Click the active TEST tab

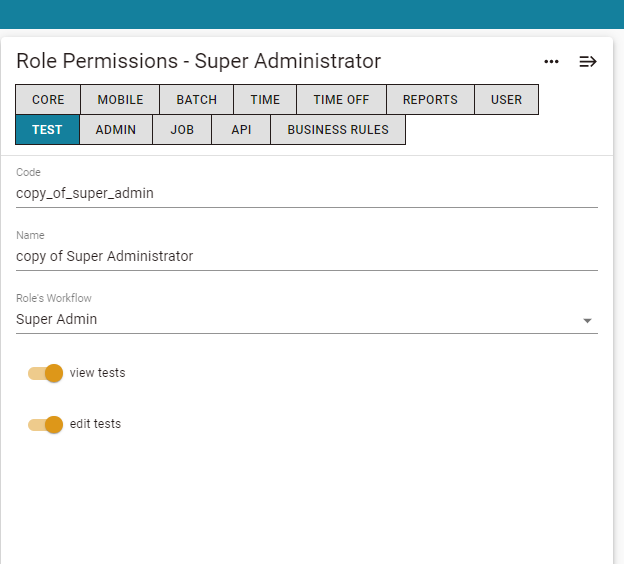point(47,130)
